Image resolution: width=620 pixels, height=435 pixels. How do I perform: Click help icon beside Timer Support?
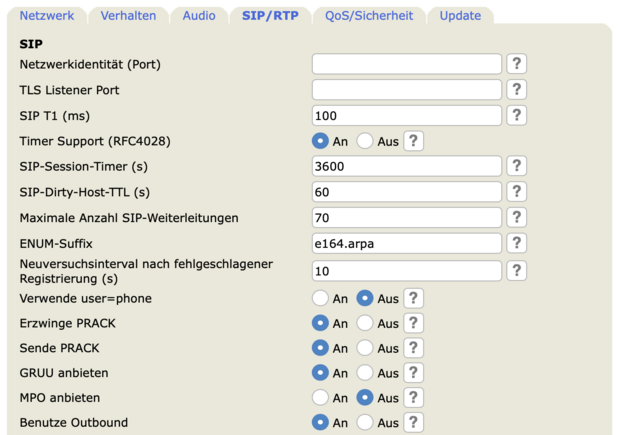(x=413, y=141)
